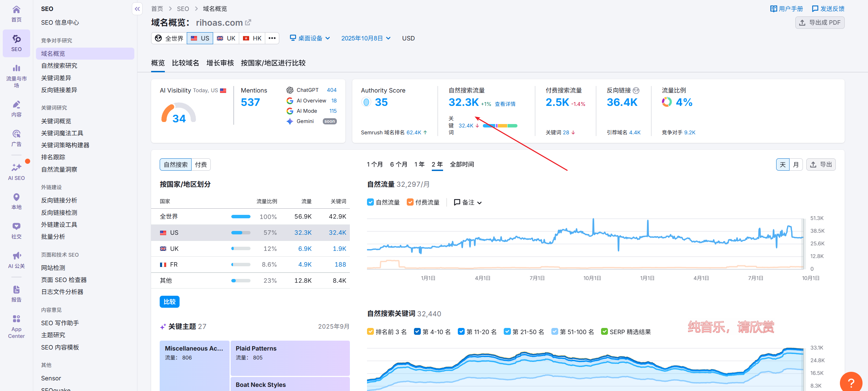Viewport: 868px width, 391px height.
Task: Click the 导出成 PDF button
Action: coord(820,23)
